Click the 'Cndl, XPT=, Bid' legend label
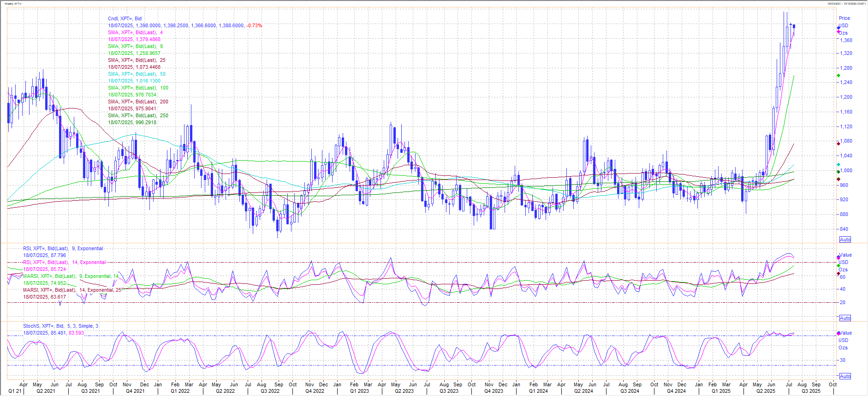 click(x=125, y=19)
